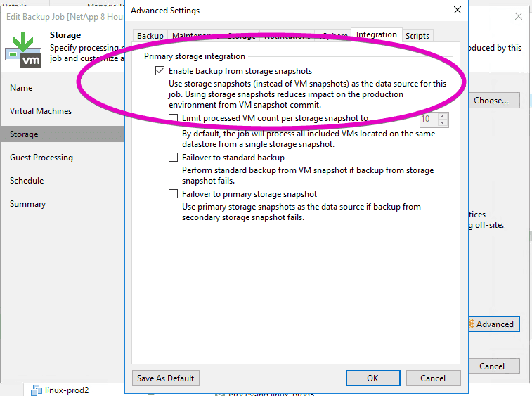This screenshot has width=532, height=396.
Task: Click Advanced gear icon in Edit Backup Job
Action: [x=472, y=324]
